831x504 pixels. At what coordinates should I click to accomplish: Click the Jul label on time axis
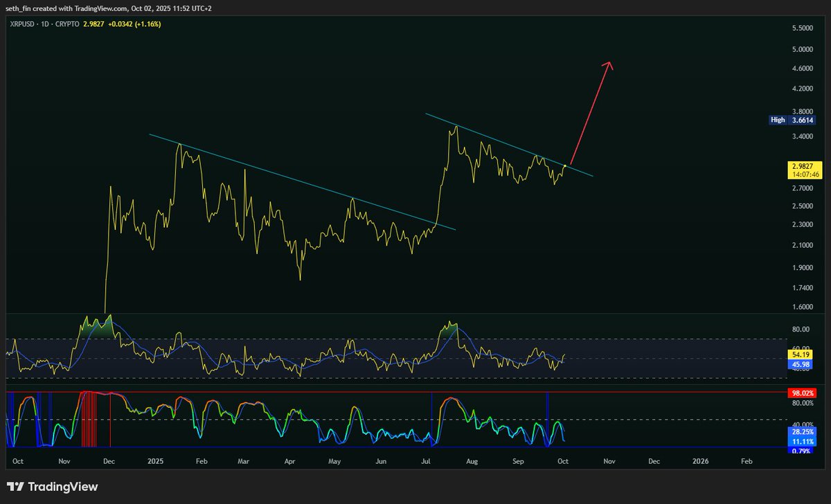tap(427, 460)
